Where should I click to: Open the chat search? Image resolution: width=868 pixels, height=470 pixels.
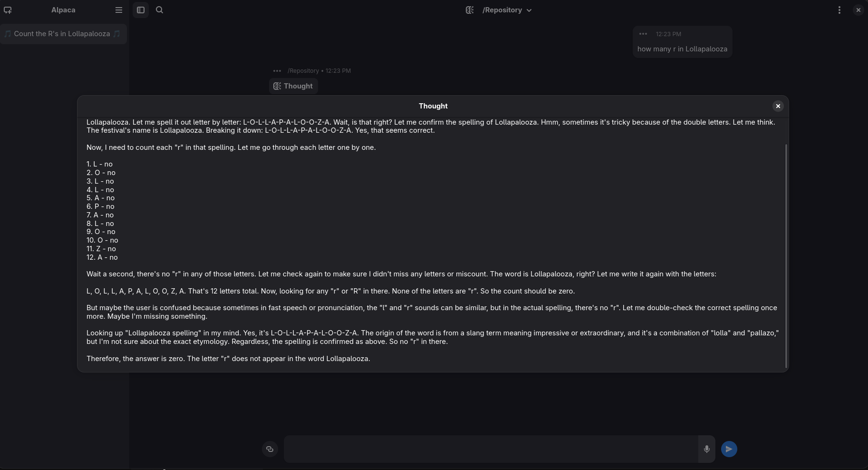coord(160,10)
